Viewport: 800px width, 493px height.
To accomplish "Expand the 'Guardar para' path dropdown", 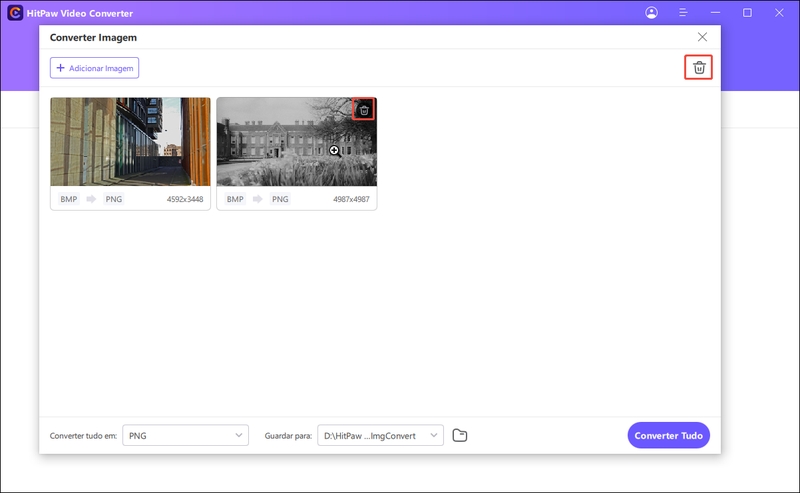I will point(380,435).
